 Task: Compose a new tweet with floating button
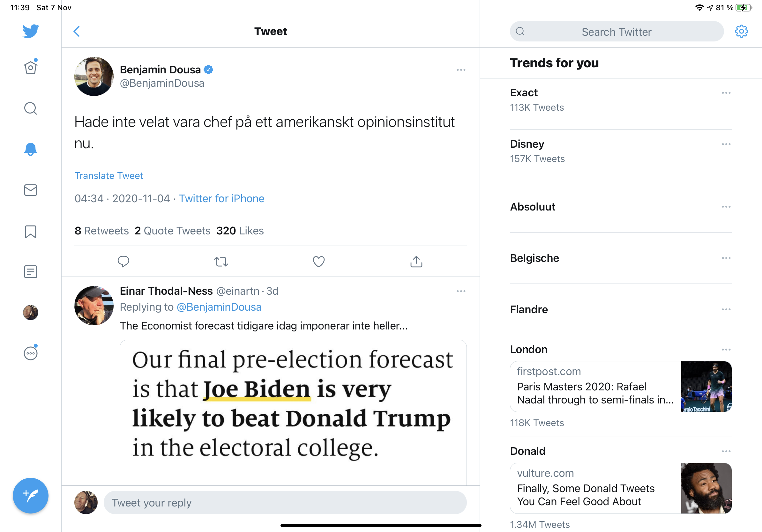pos(31,495)
